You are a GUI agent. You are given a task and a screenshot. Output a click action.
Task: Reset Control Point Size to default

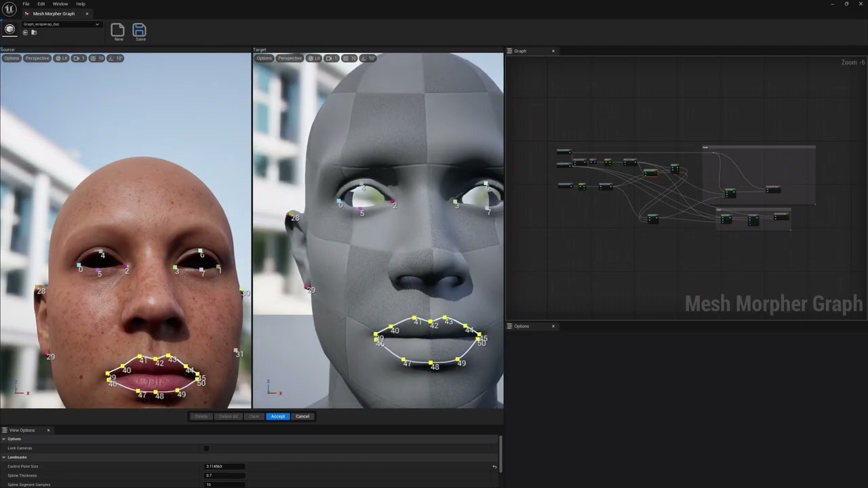coord(494,466)
